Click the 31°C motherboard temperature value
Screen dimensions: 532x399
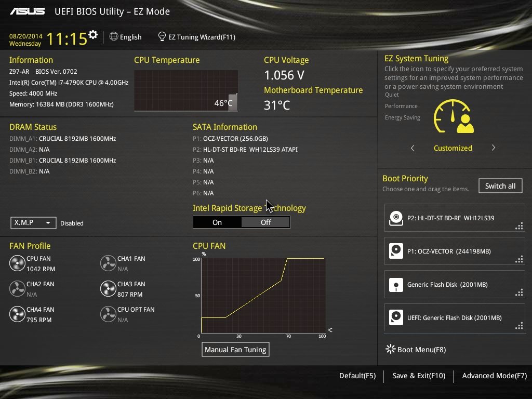pos(277,105)
